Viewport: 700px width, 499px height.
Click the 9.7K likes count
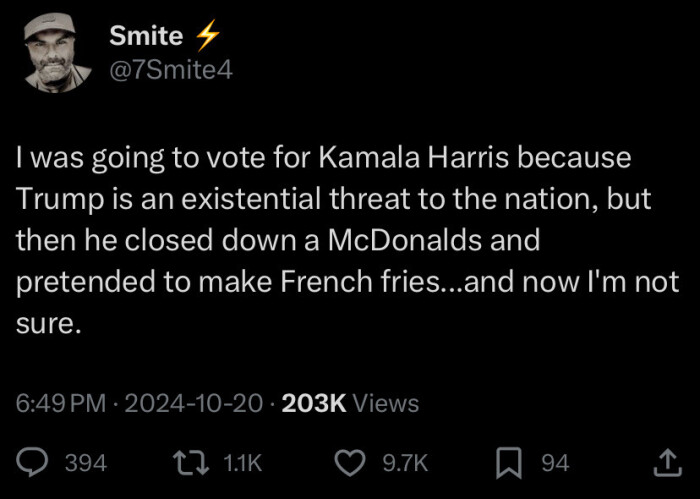[406, 463]
